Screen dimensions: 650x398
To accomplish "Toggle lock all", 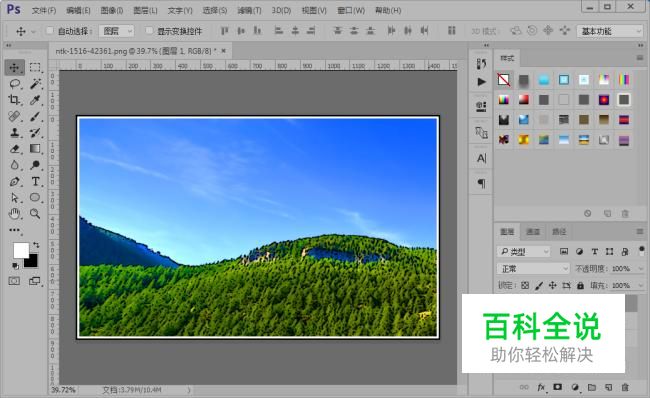I will 580,285.
